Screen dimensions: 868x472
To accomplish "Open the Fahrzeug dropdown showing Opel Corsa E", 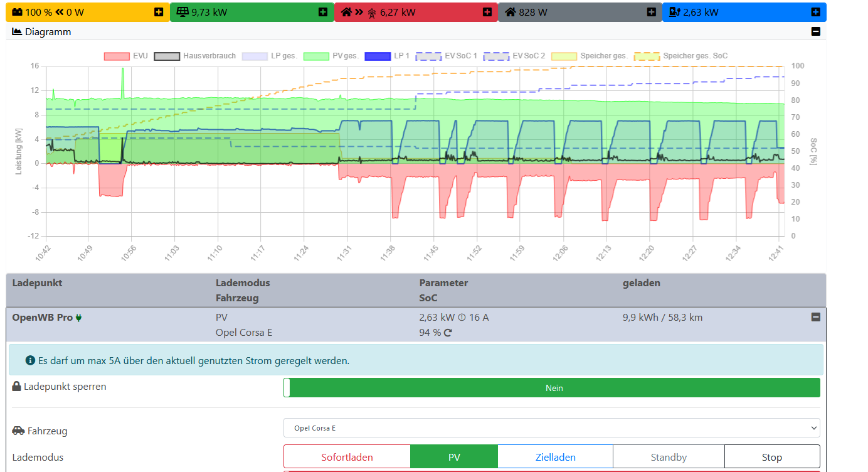I will coord(551,428).
